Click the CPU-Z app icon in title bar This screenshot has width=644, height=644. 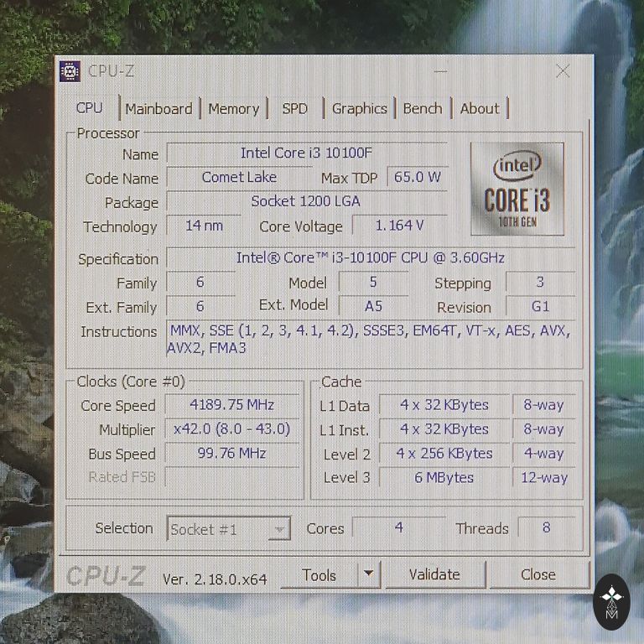coord(70,71)
